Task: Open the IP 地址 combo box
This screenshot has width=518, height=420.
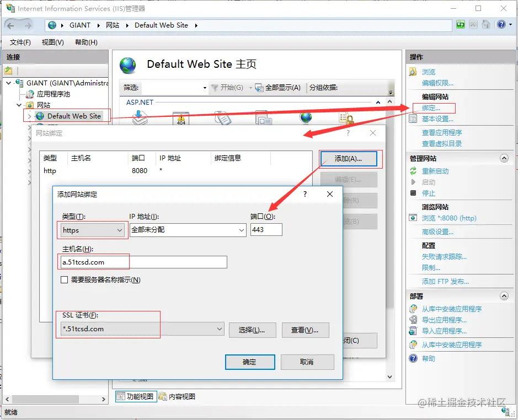Action: [188, 230]
